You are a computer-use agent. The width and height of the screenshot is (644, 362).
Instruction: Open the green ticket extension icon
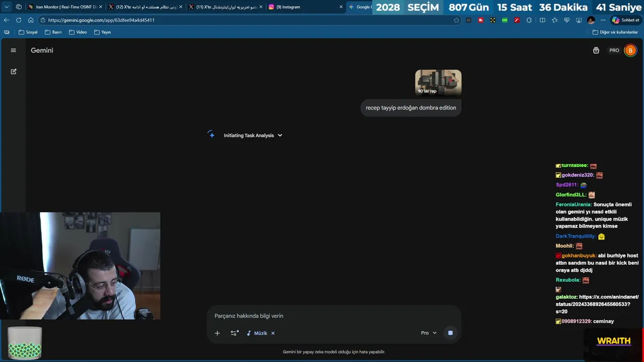pos(505,20)
